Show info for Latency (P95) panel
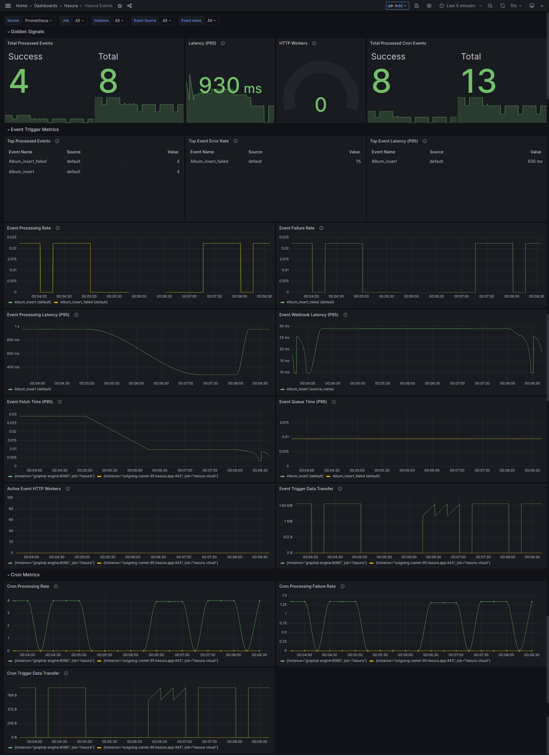 (223, 43)
